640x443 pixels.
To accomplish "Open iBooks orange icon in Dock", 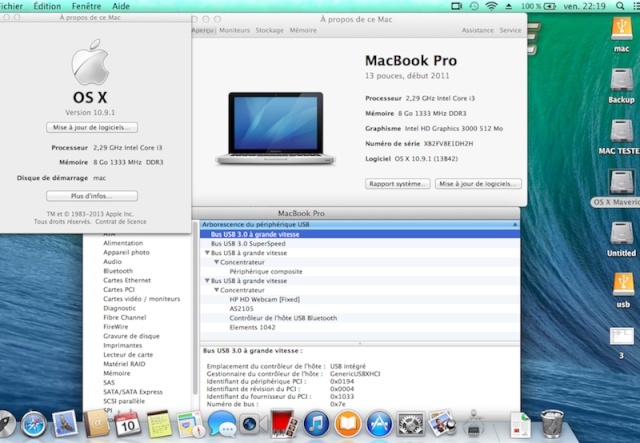I will (x=347, y=425).
